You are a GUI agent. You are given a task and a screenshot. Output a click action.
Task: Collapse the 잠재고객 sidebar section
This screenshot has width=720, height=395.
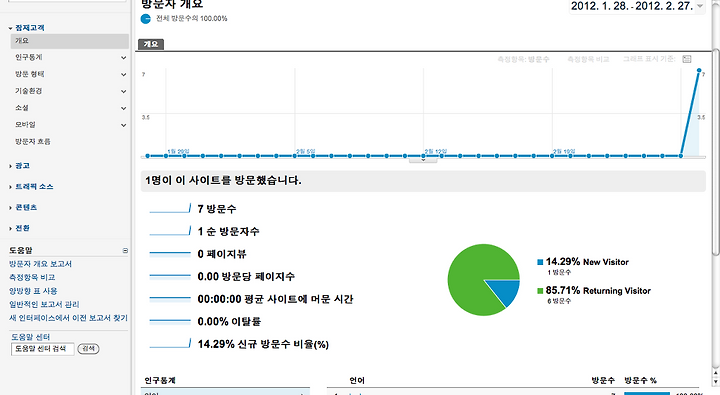click(x=11, y=28)
